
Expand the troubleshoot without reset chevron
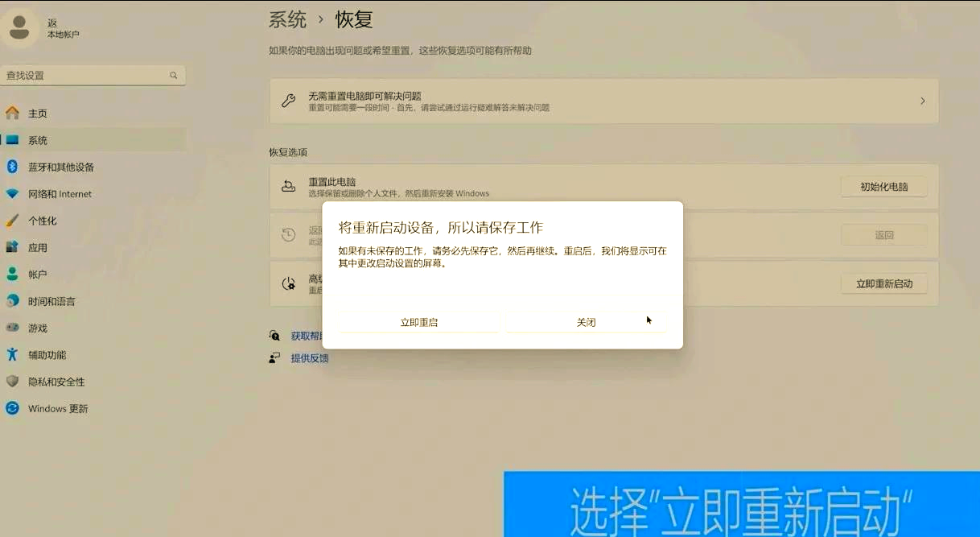(x=922, y=101)
